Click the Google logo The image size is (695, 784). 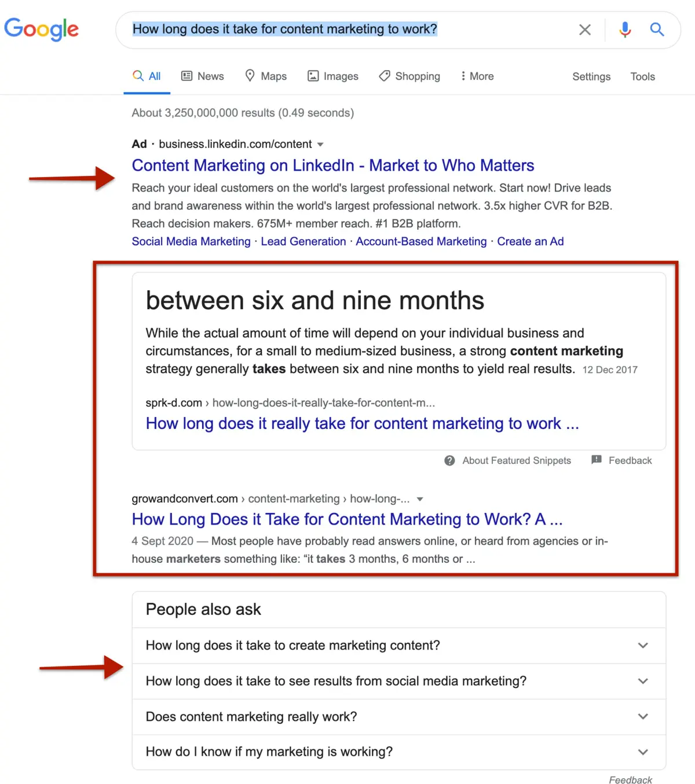[x=41, y=29]
